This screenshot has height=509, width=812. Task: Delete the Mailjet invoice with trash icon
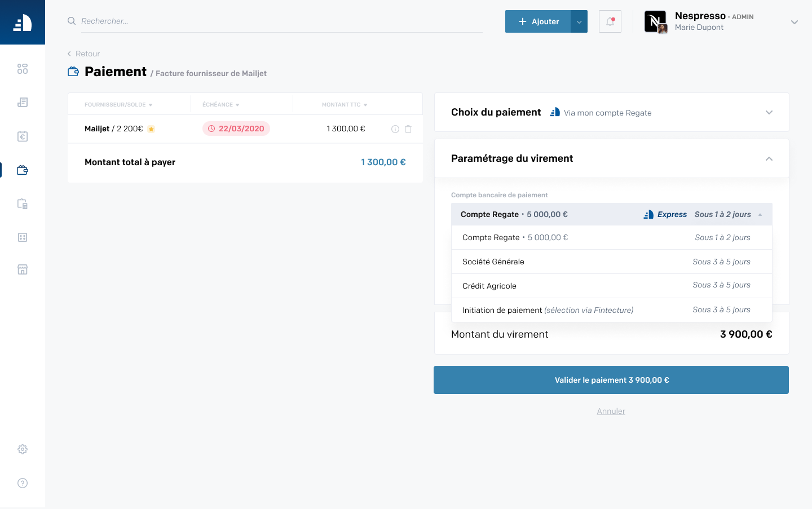click(x=408, y=129)
